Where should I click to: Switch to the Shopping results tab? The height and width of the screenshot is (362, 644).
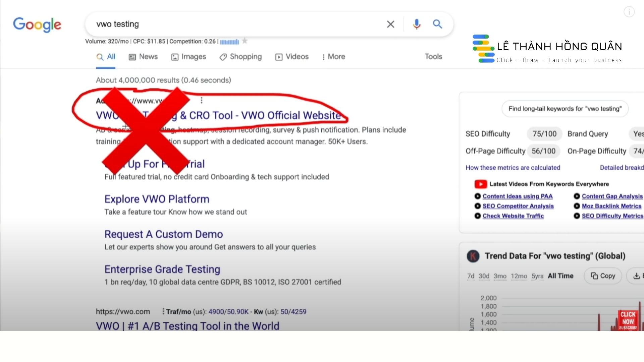coord(240,57)
